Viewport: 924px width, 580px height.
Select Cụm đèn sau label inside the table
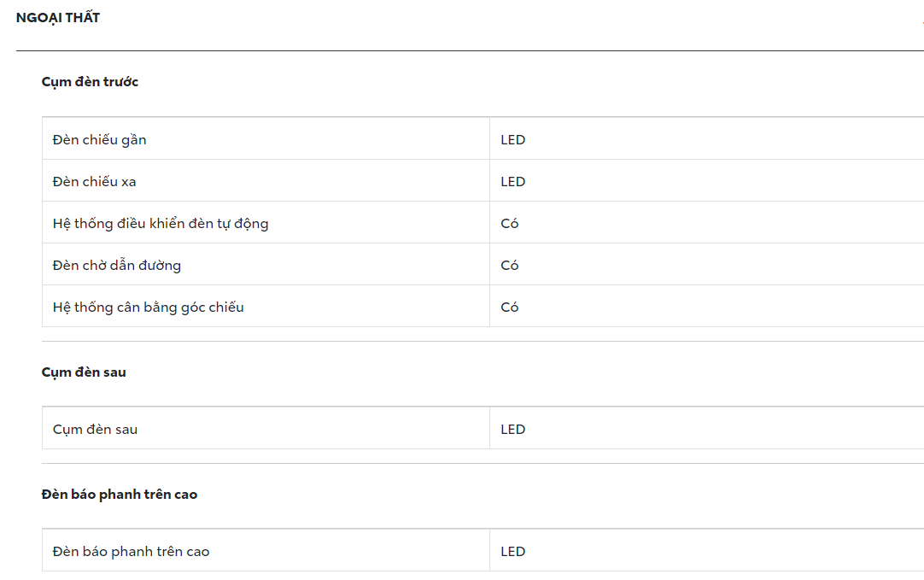95,430
